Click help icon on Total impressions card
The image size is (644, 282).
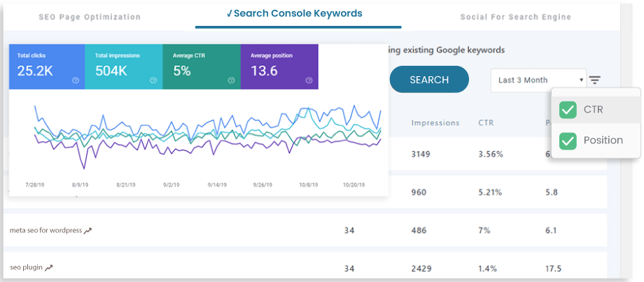(x=153, y=80)
